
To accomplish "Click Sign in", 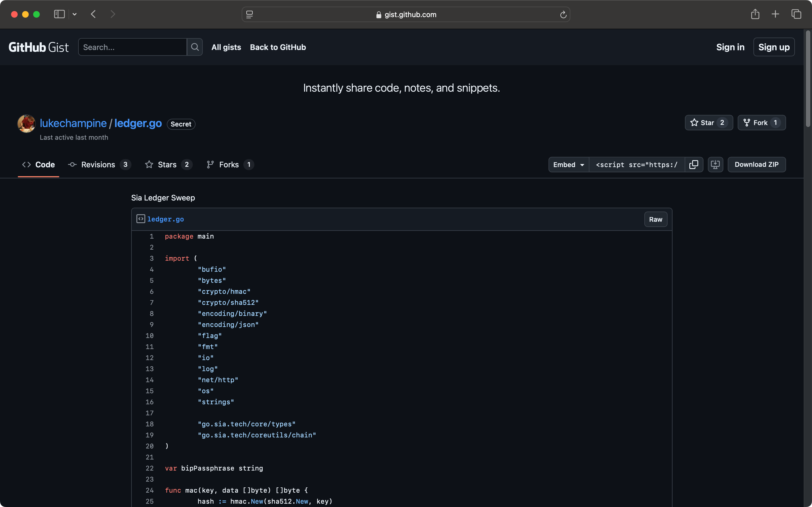I will (730, 47).
